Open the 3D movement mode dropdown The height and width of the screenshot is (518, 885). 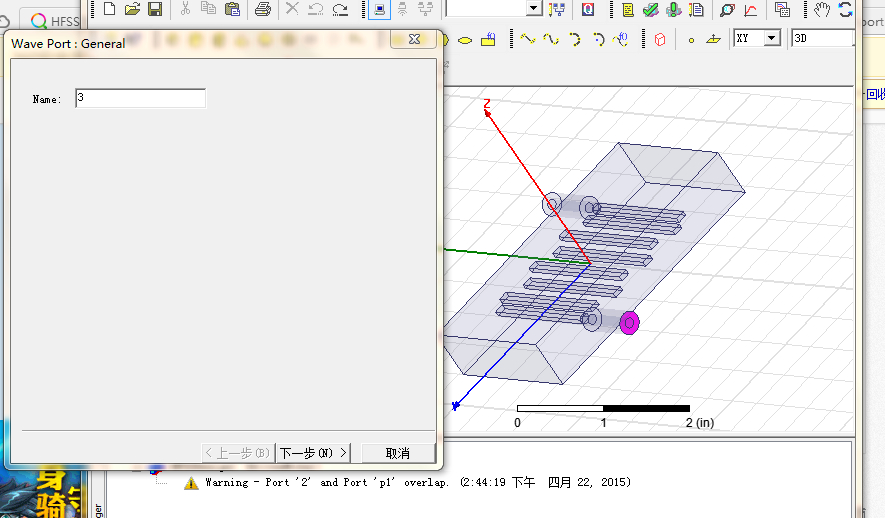click(822, 38)
